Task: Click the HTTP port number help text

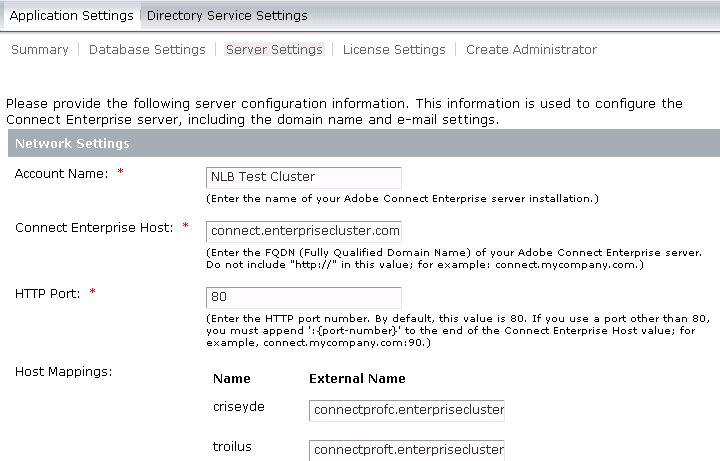Action: [x=458, y=331]
